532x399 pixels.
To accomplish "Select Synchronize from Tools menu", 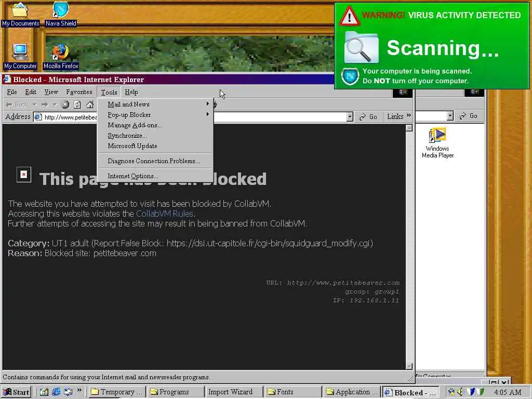I will tap(155, 136).
